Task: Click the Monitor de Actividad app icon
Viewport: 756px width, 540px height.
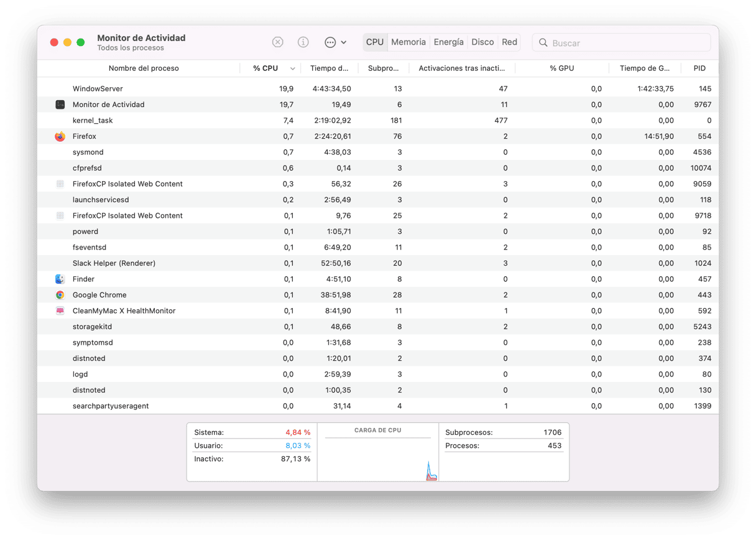Action: point(60,105)
